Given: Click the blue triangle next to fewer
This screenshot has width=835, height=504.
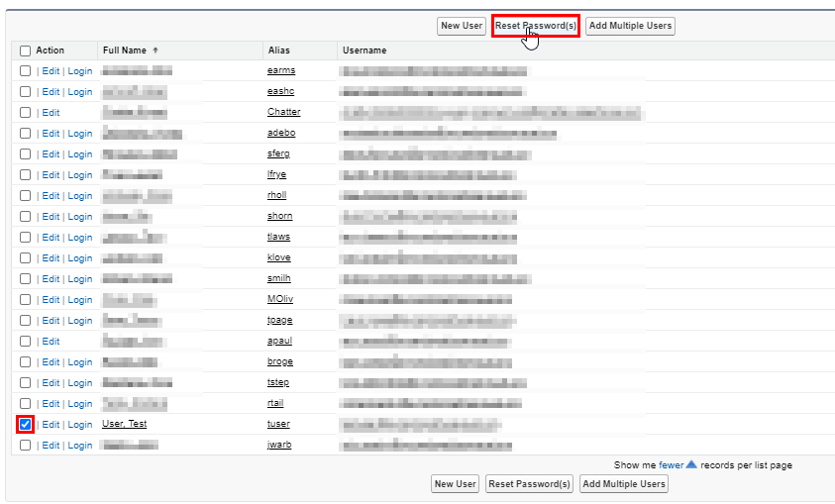Looking at the screenshot, I should tap(691, 464).
